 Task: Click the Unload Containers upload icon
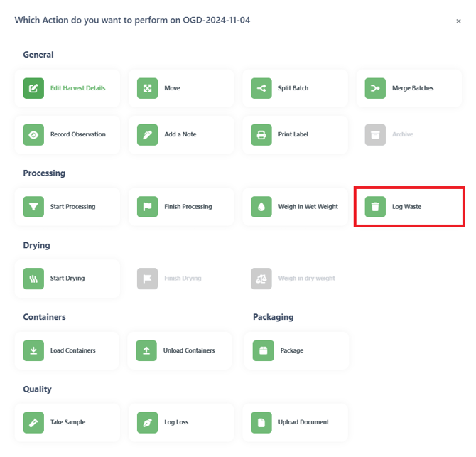[x=146, y=350]
